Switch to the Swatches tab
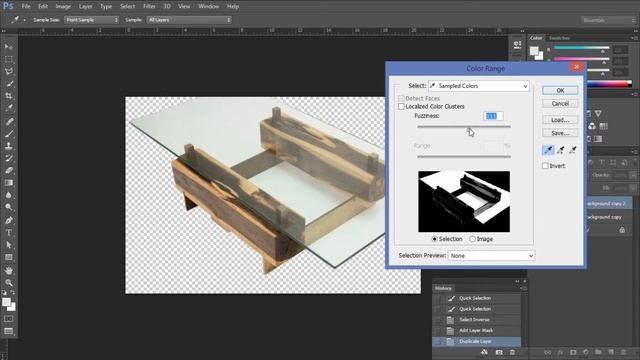This screenshot has width=640, height=360. coord(559,38)
